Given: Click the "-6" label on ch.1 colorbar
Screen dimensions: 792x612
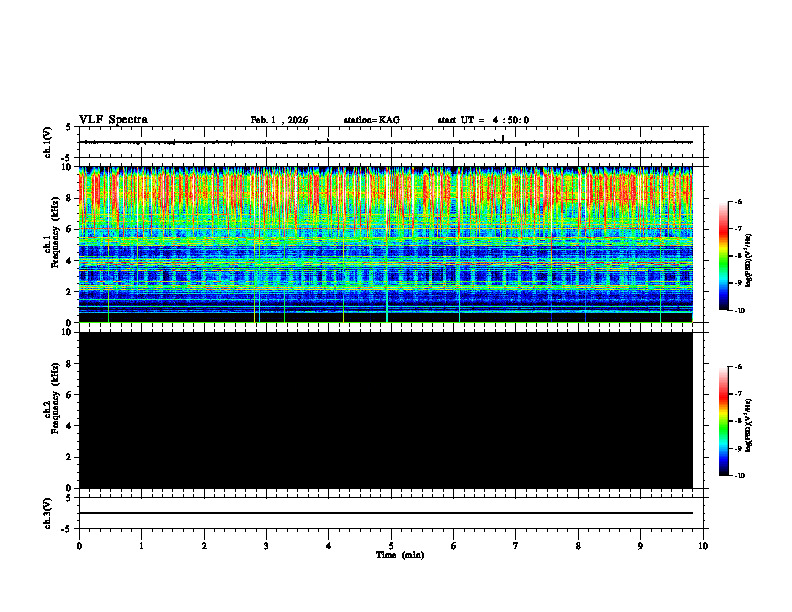Looking at the screenshot, I should 738,201.
